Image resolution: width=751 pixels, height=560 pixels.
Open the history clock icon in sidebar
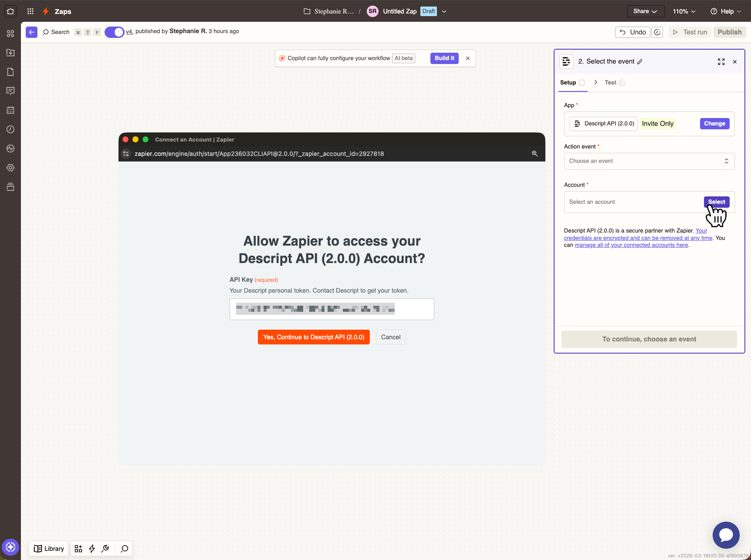[10, 129]
